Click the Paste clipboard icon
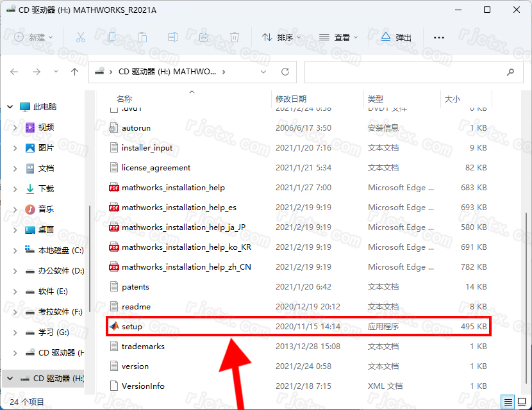Screen dimensions: 532x410 (142, 37)
